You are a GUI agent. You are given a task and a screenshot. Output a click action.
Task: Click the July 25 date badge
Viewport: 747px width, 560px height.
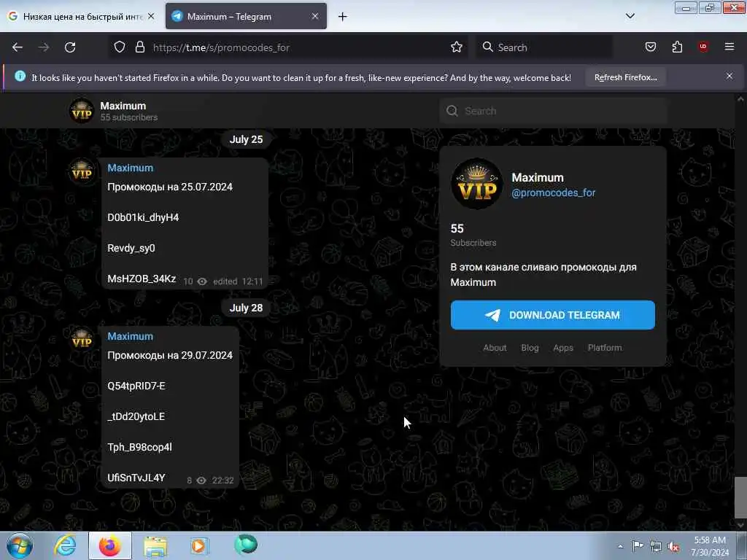point(246,139)
